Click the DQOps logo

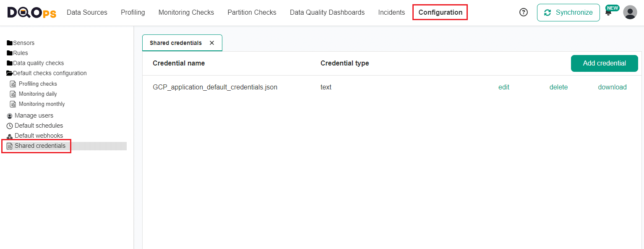point(31,13)
